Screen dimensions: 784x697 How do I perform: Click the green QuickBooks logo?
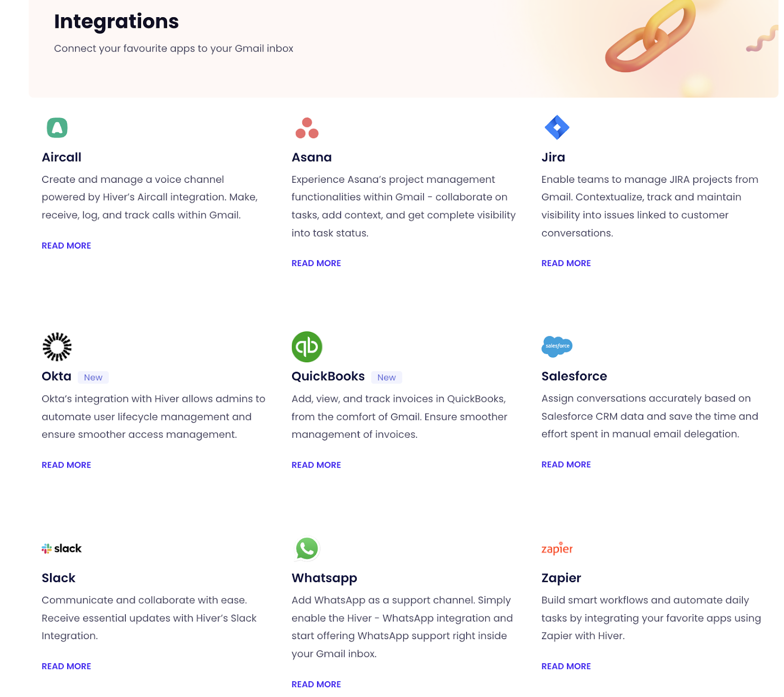coord(307,347)
